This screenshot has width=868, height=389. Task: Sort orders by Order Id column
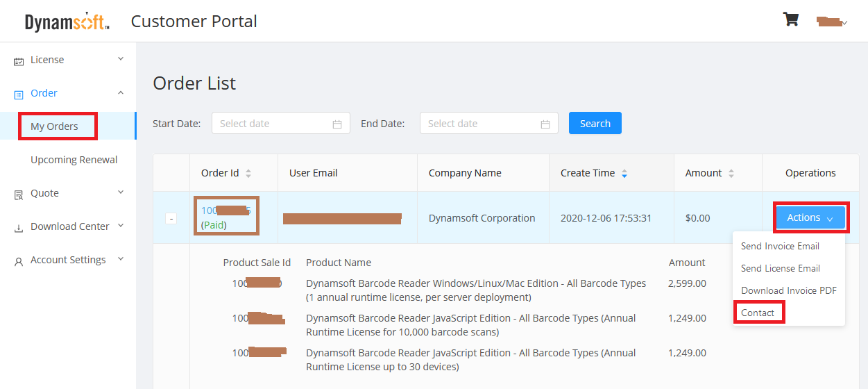(248, 174)
